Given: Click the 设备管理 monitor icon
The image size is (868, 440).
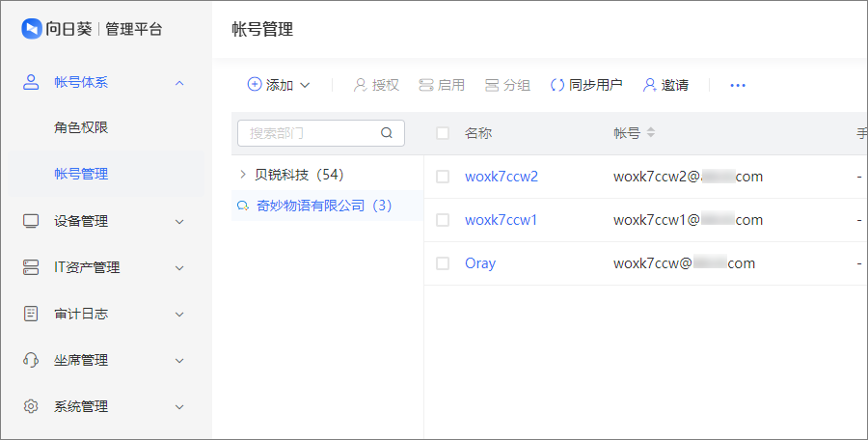Looking at the screenshot, I should tap(31, 221).
